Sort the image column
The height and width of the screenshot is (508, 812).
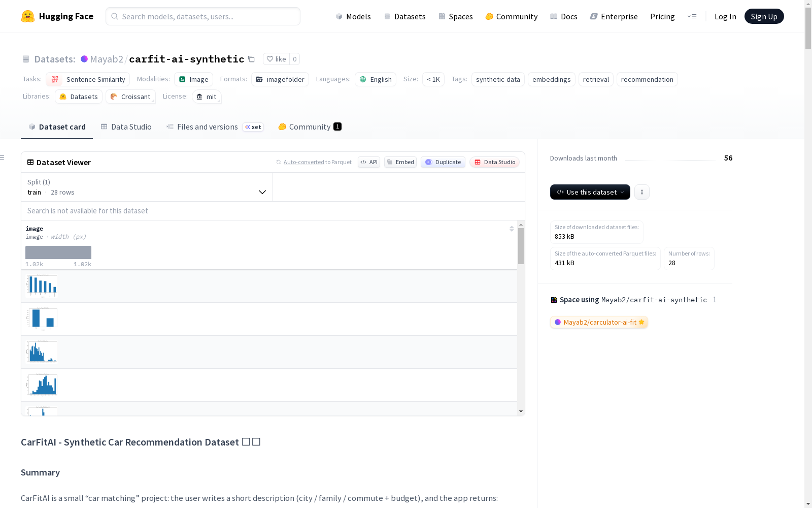click(x=512, y=229)
